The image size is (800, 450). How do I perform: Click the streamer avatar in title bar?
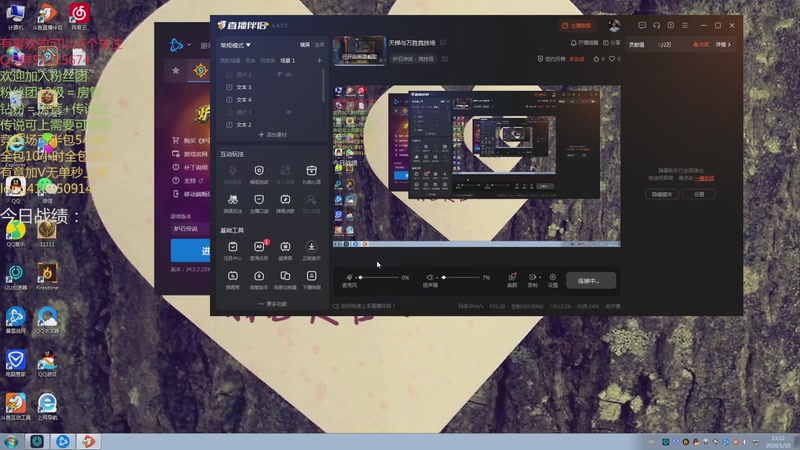pos(614,25)
